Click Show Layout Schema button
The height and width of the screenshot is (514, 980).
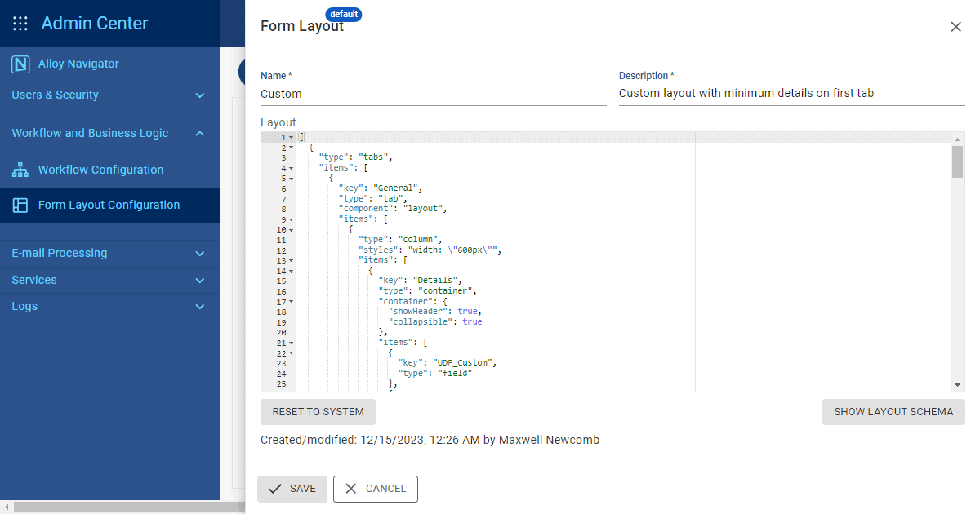893,412
